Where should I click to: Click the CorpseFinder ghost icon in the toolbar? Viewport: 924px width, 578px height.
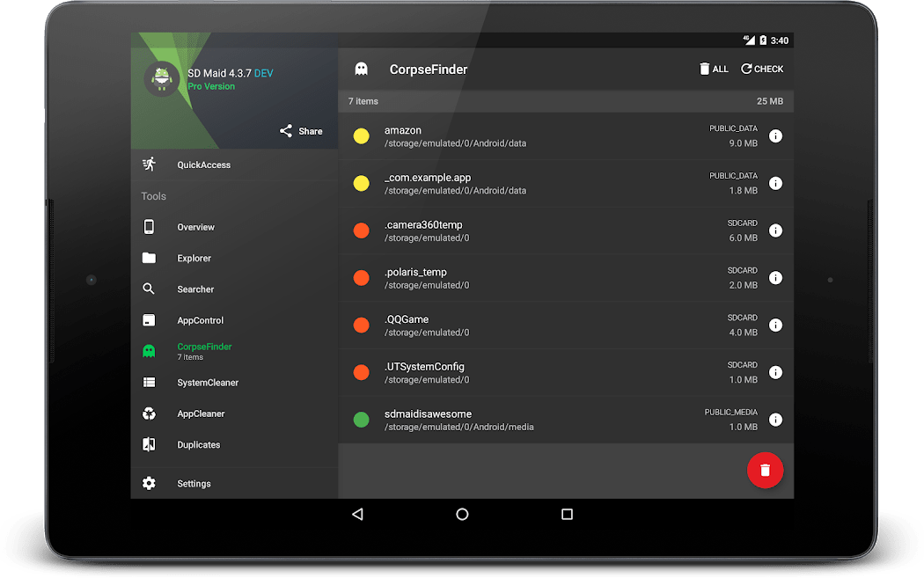[x=361, y=69]
